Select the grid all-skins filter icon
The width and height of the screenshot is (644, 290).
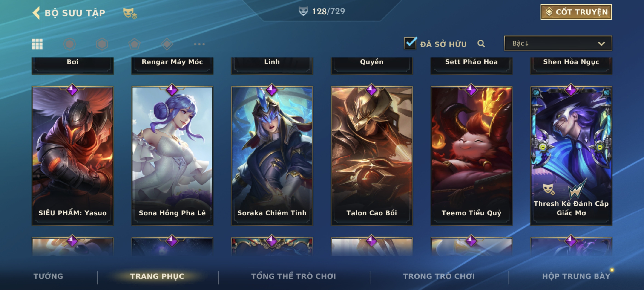(x=37, y=44)
